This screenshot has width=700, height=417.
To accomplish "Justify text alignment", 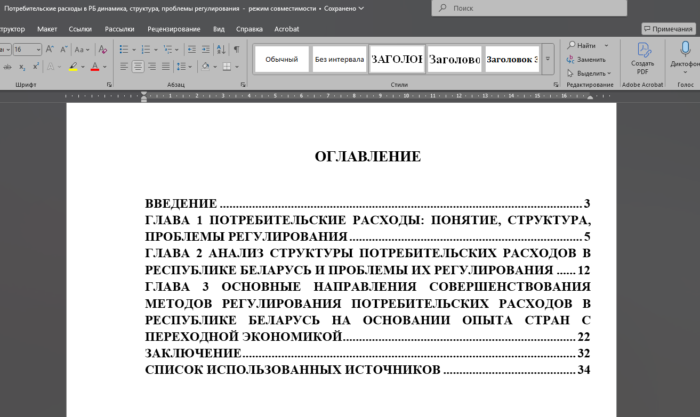I will (166, 67).
